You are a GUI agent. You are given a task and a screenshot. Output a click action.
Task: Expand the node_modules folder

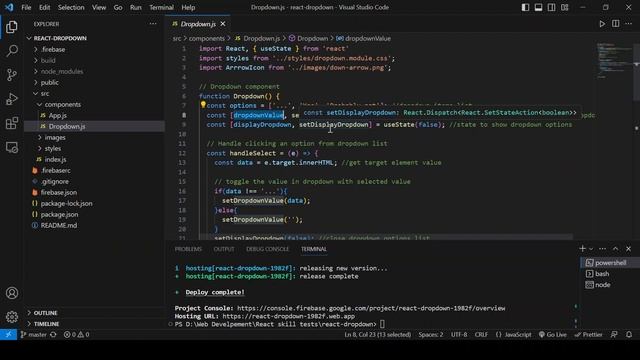click(x=62, y=71)
